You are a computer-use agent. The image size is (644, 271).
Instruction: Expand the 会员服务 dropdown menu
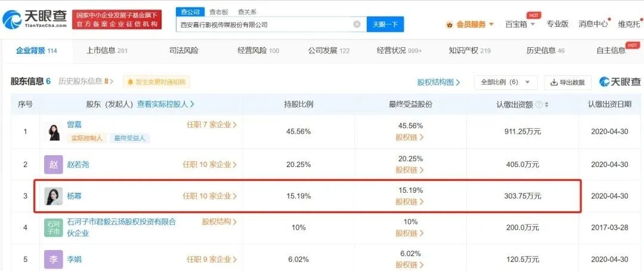[470, 24]
